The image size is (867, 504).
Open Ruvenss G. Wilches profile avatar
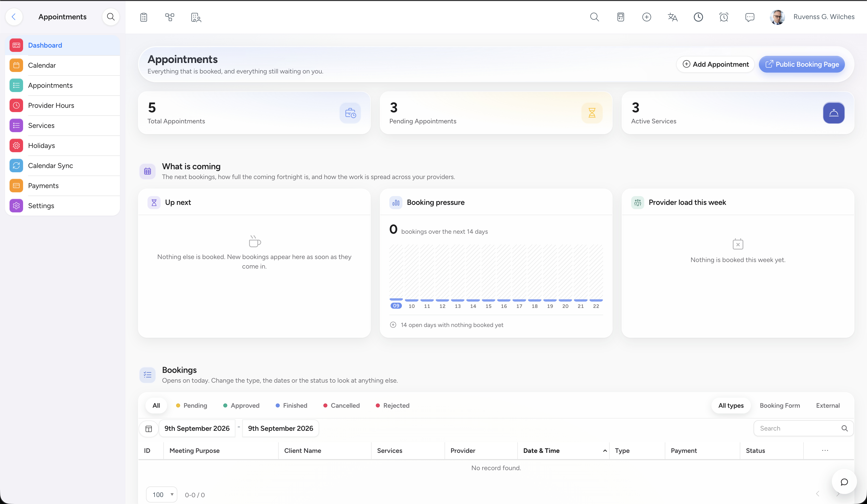coord(777,17)
